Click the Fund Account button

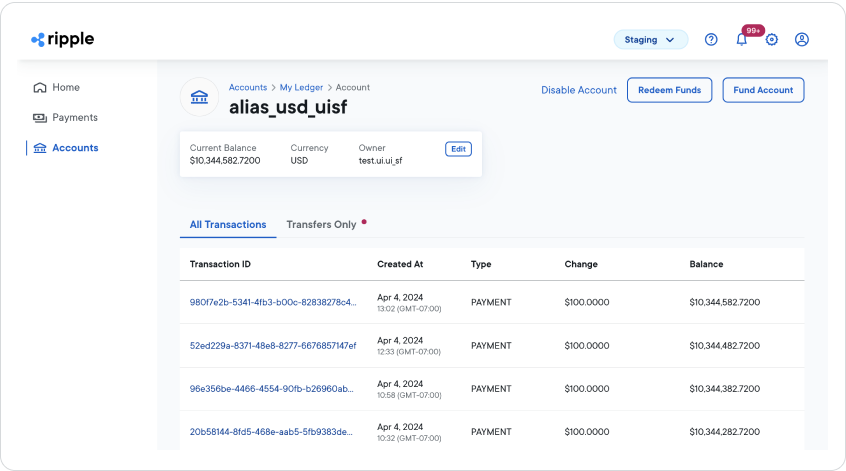[x=763, y=90]
